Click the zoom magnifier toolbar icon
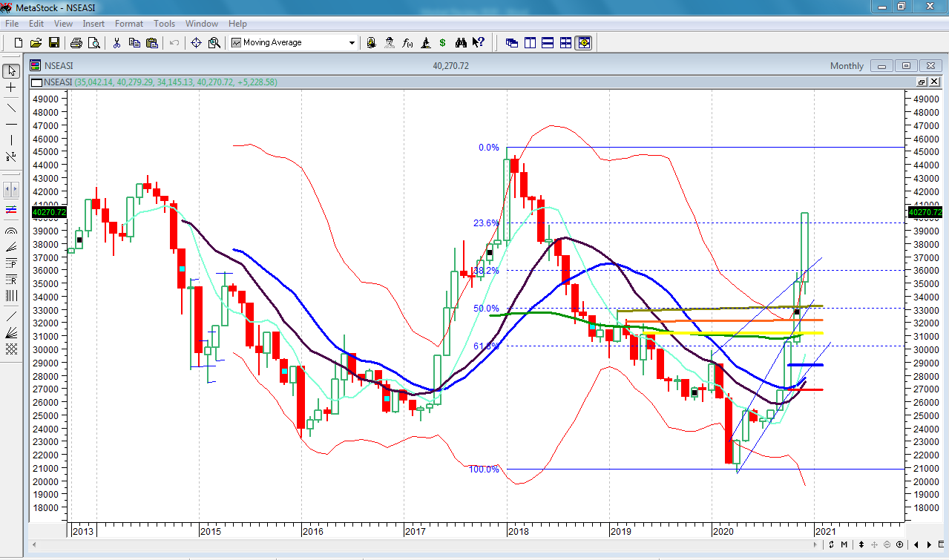This screenshot has width=949, height=560. 214,43
